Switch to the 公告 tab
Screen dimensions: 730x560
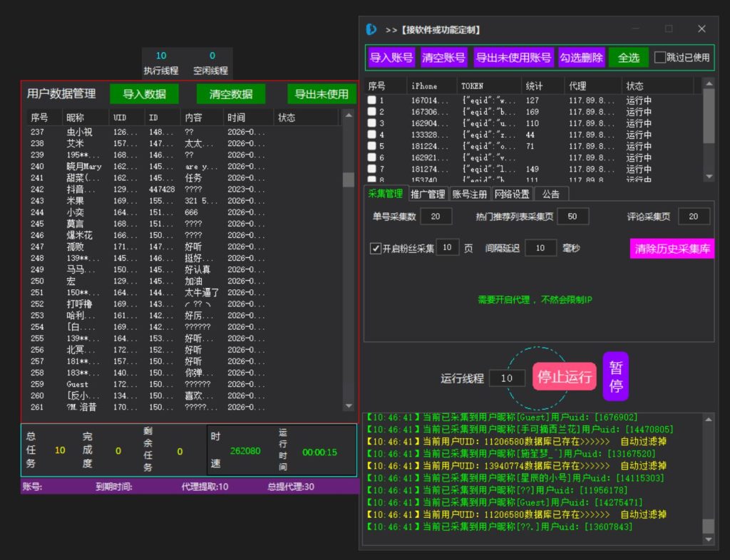[x=551, y=195]
